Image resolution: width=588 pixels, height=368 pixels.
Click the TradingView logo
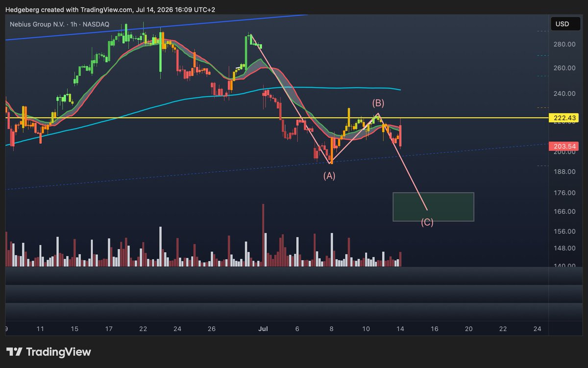pos(48,352)
